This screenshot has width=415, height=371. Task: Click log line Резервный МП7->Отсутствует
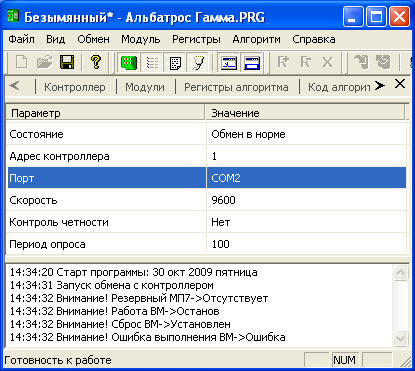(x=139, y=298)
